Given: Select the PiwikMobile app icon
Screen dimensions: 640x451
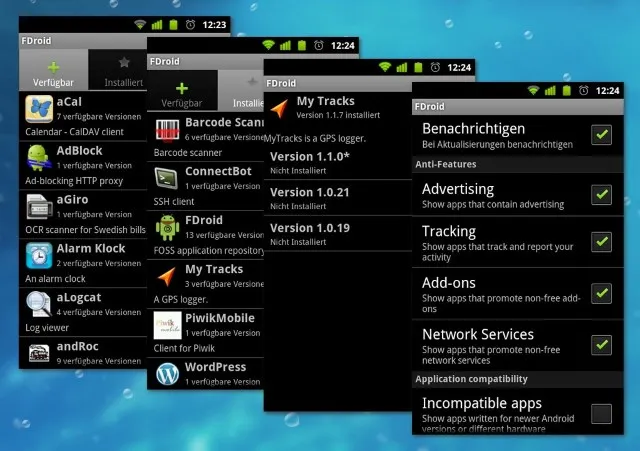Looking at the screenshot, I should (167, 325).
